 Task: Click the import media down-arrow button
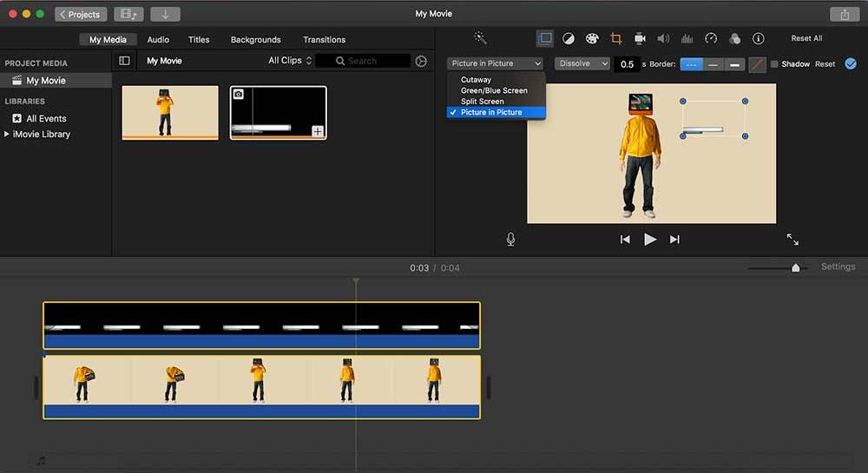pos(165,15)
